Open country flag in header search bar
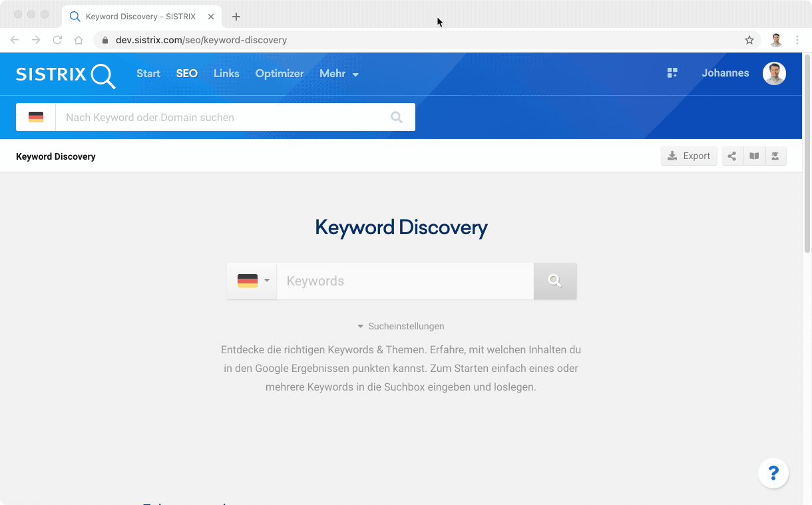Image resolution: width=812 pixels, height=505 pixels. click(36, 117)
